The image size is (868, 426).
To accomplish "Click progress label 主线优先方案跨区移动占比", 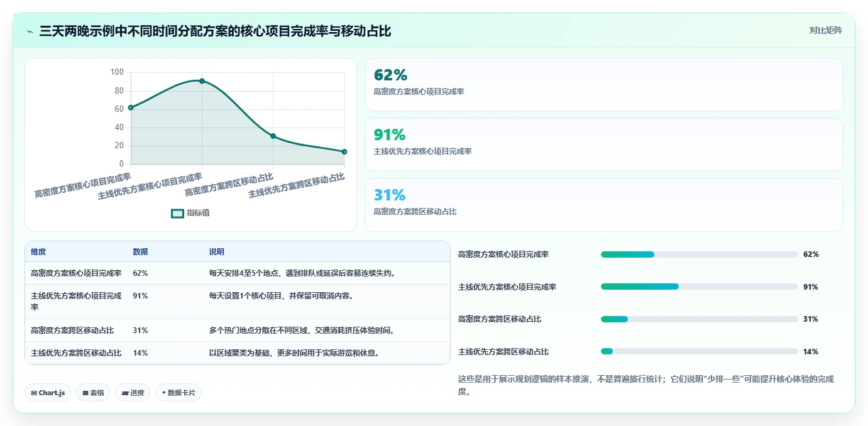I will (503, 352).
